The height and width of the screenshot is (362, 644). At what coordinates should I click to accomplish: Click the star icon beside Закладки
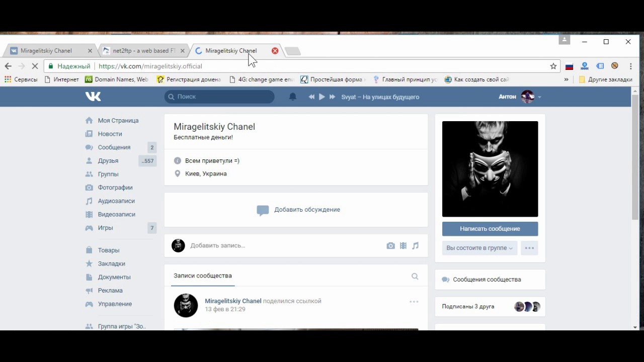(89, 263)
